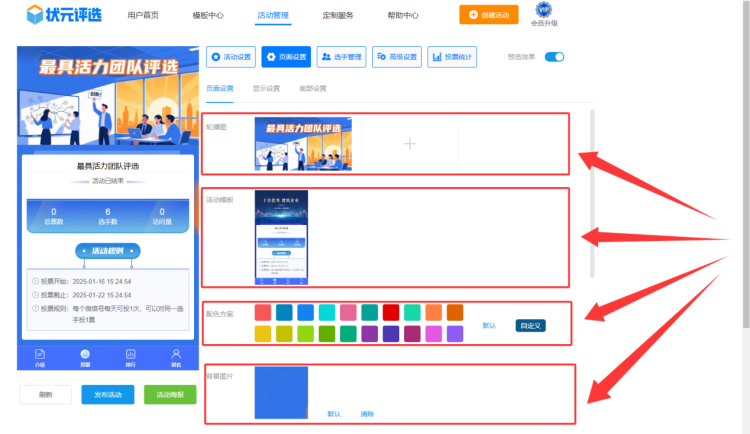The height and width of the screenshot is (434, 750).
Task: Tap the 报名 person icon in preview
Action: [176, 355]
